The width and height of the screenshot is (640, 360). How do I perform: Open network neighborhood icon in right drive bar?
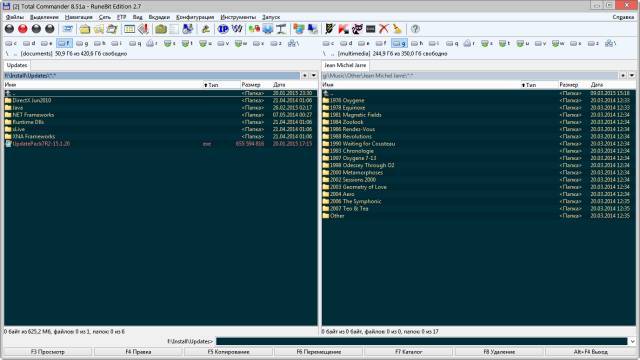(611, 43)
